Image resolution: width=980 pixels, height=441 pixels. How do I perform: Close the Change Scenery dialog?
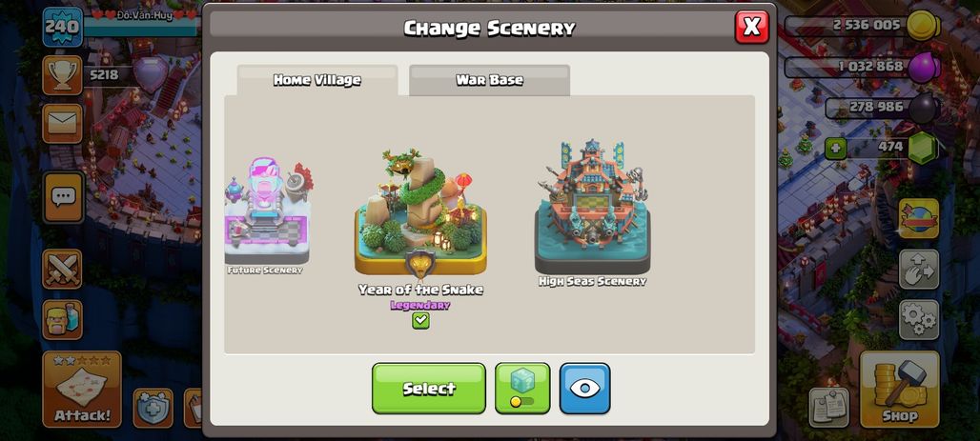pyautogui.click(x=752, y=27)
